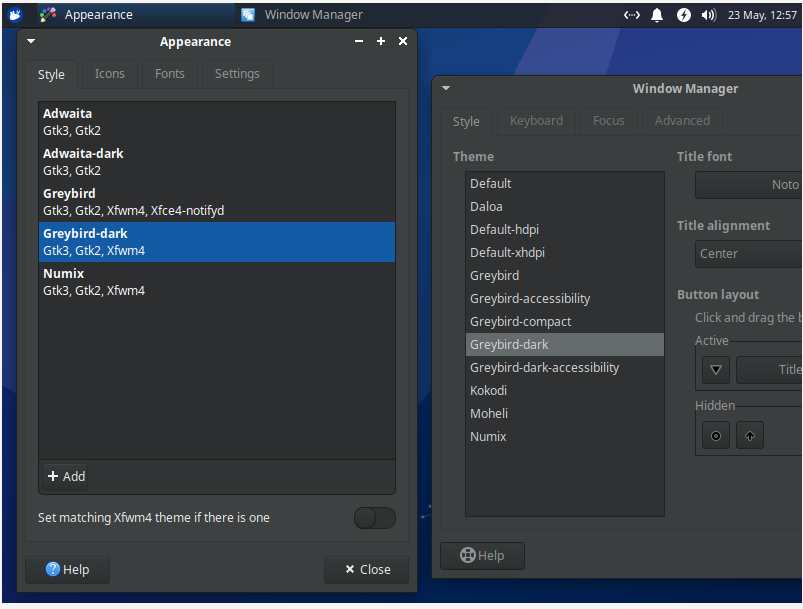
Task: Expand the Appearance window menu arrow
Action: pyautogui.click(x=30, y=41)
